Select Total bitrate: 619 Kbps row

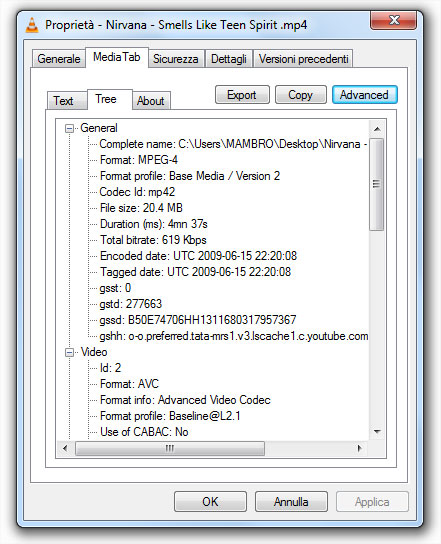(x=153, y=240)
